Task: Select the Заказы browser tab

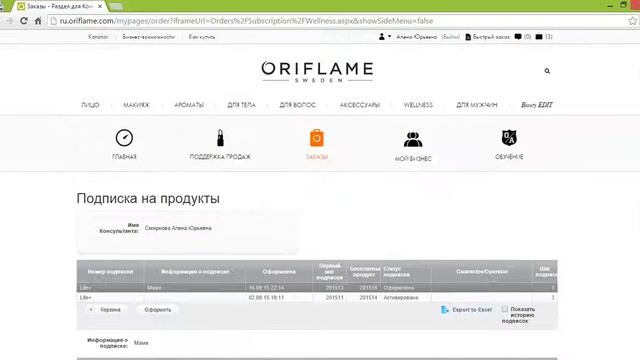Action: pos(60,7)
